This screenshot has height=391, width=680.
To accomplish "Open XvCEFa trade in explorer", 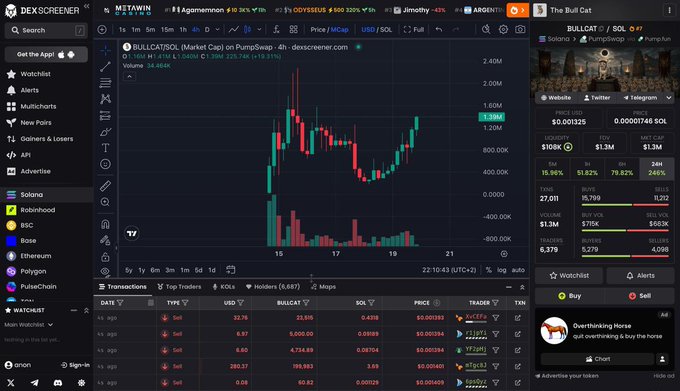I will point(517,318).
